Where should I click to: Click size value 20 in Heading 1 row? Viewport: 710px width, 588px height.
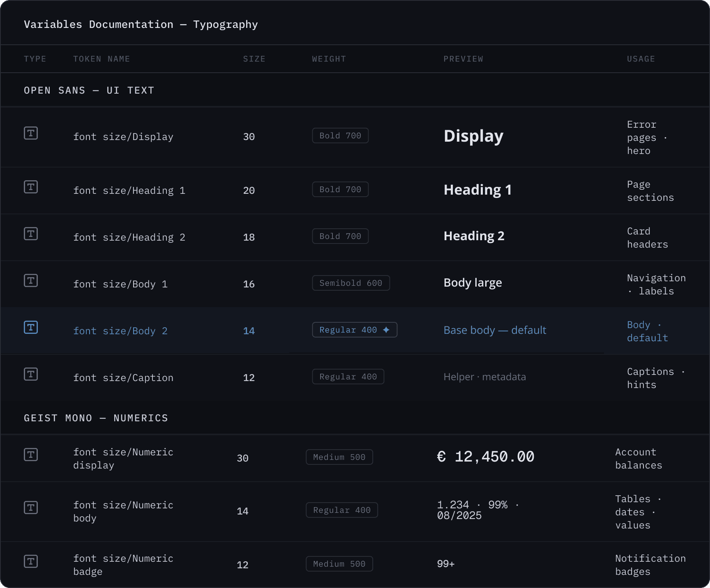249,191
